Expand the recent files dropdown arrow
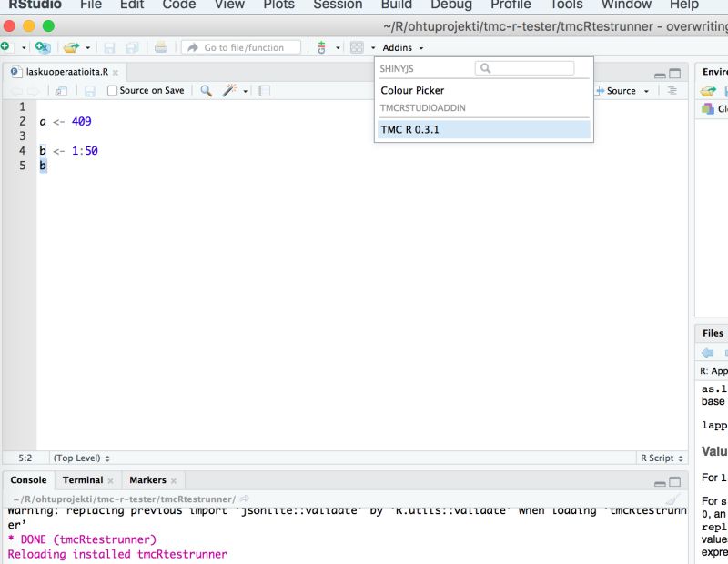728x564 pixels. pyautogui.click(x=87, y=47)
